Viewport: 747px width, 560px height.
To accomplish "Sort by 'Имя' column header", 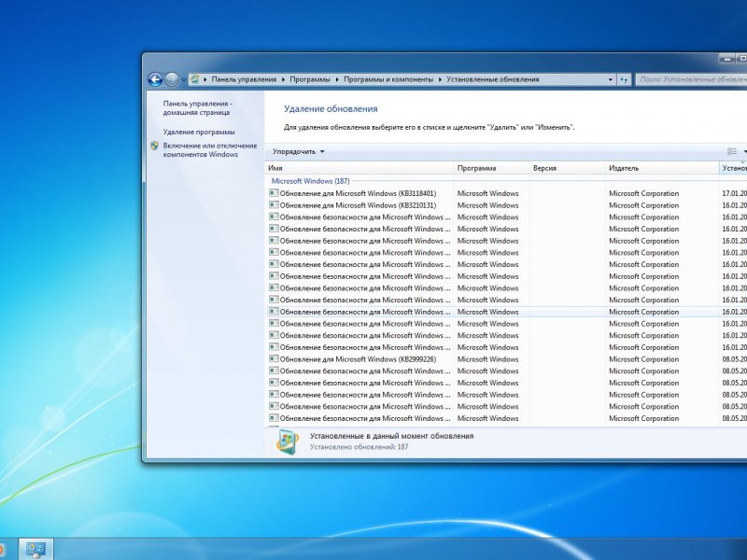I will pos(359,168).
